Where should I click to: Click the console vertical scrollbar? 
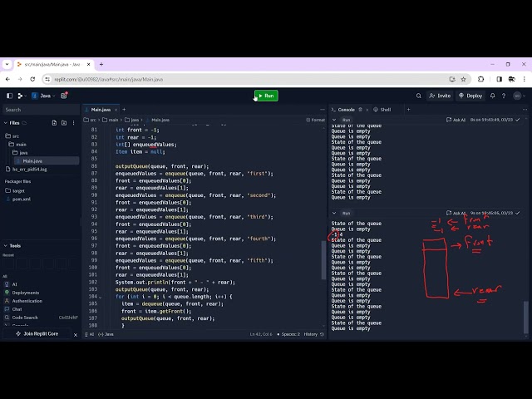pyautogui.click(x=526, y=318)
